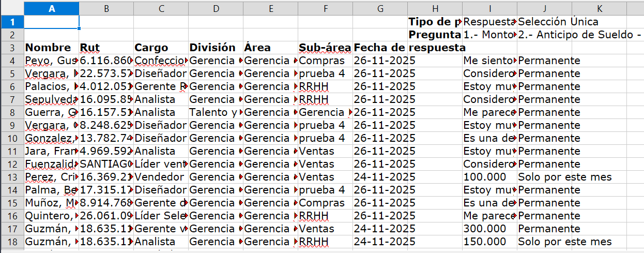
Task: Select row 17 using its row number
Action: click(x=12, y=229)
